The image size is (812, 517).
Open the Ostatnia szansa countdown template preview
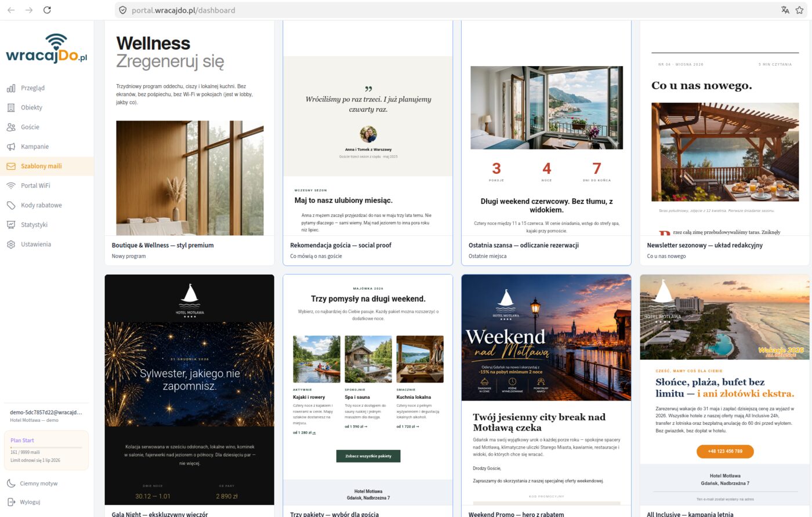tap(546, 128)
